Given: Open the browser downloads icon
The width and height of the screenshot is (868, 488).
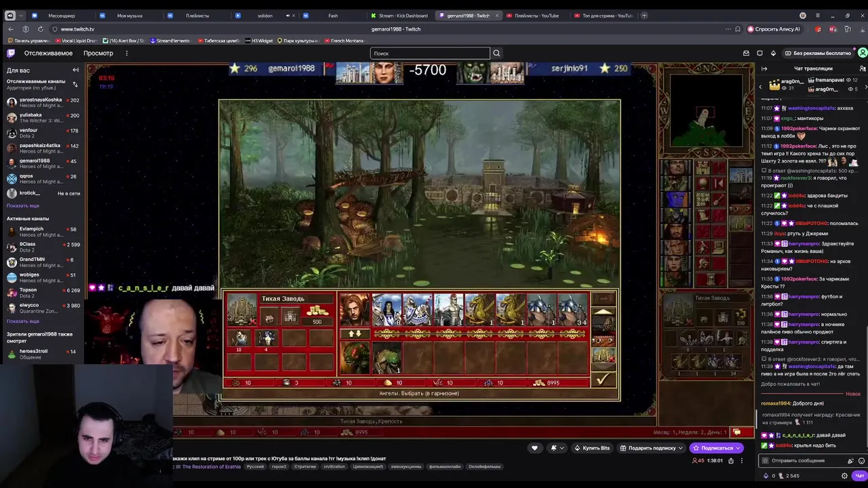Looking at the screenshot, I should pyautogui.click(x=862, y=29).
